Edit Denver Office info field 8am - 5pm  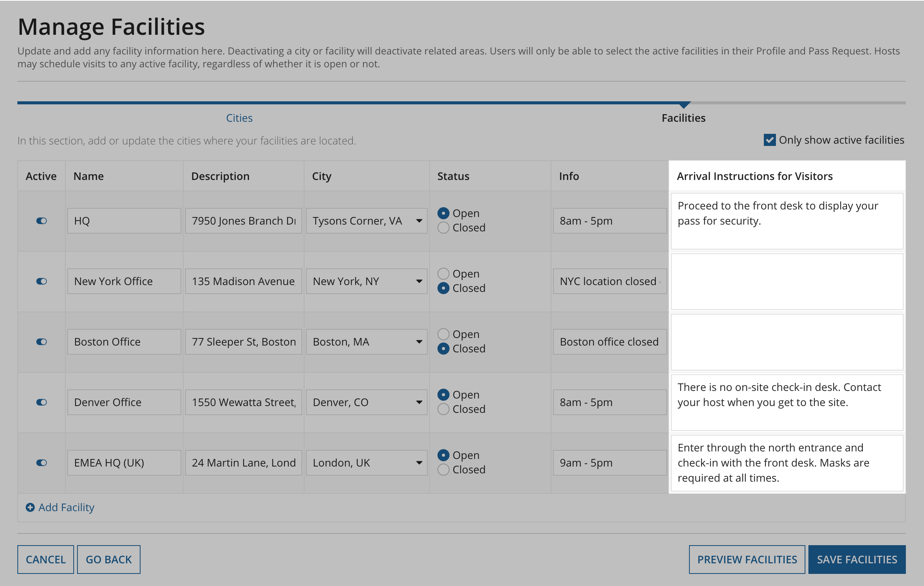click(x=610, y=402)
